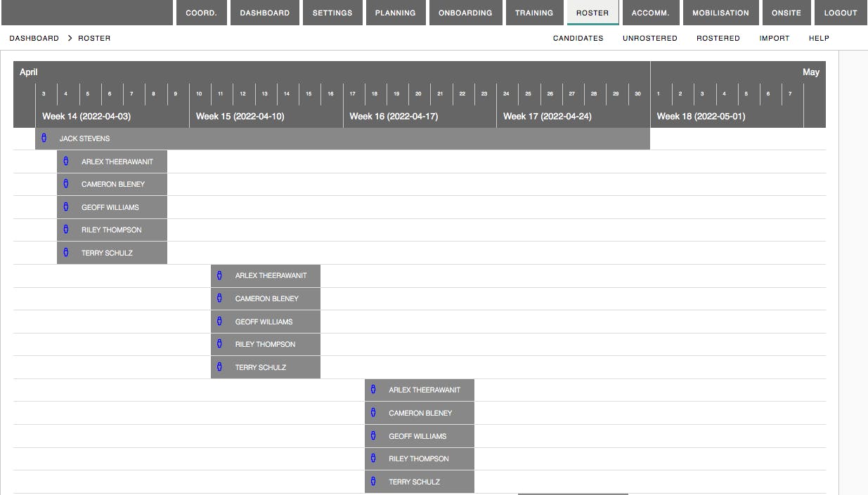Select the active ROSTER tab
This screenshot has width=868, height=495.
pos(592,13)
